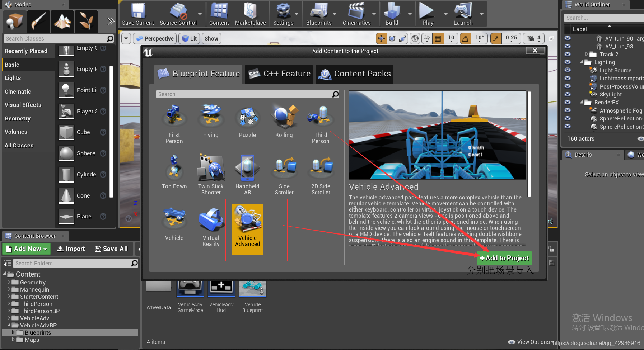Open the viewport options dropdown arrow
Screen dimensions: 644x350
[126, 38]
